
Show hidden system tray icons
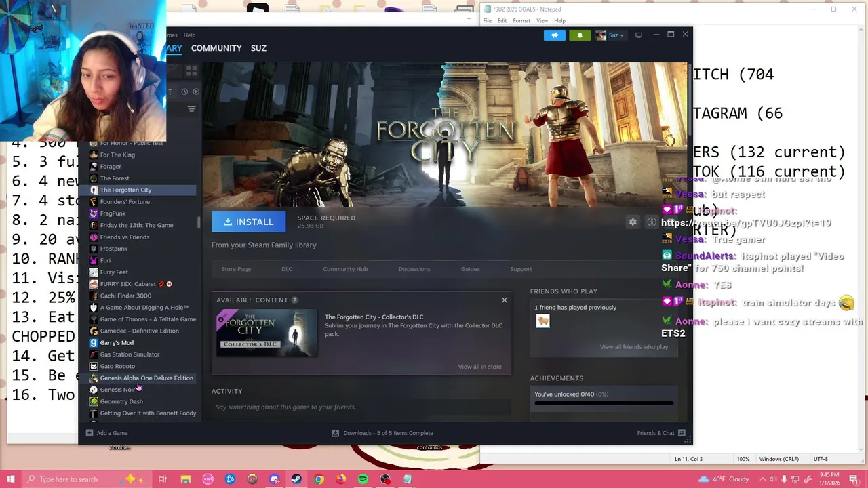pyautogui.click(x=762, y=479)
